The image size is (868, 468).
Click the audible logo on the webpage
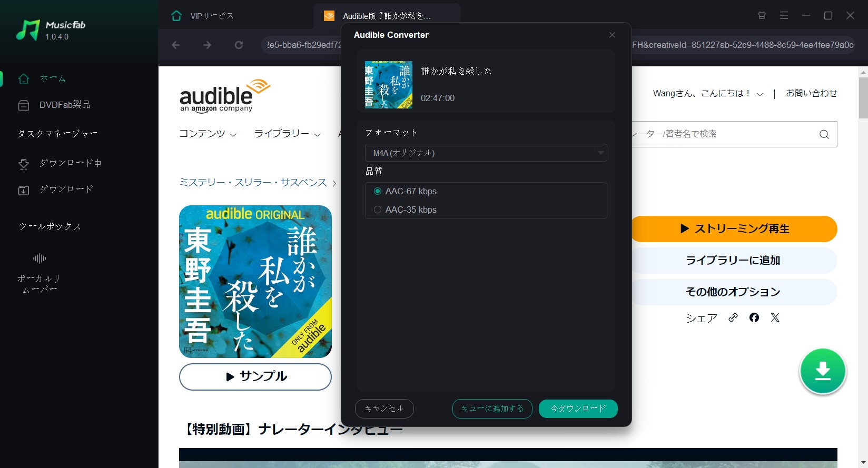[224, 96]
